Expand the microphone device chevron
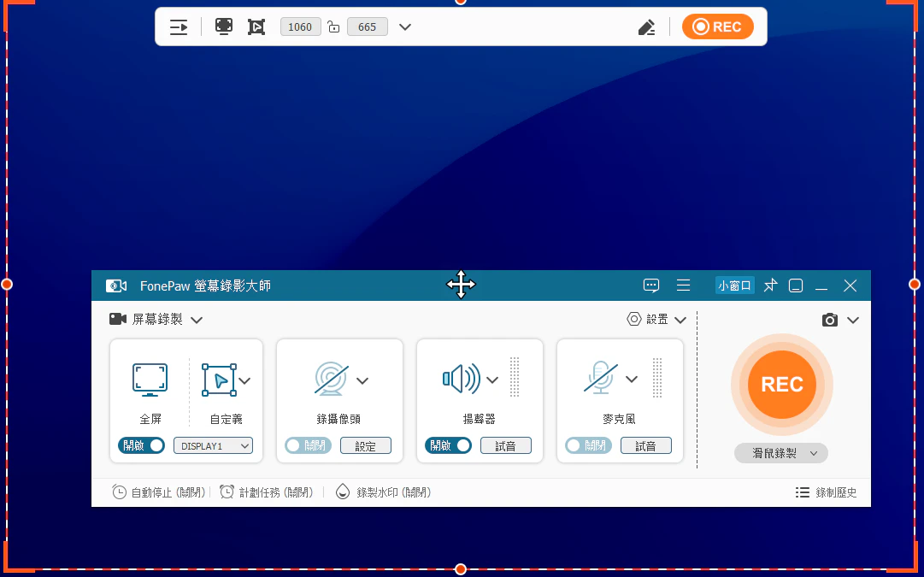The image size is (924, 577). (631, 379)
